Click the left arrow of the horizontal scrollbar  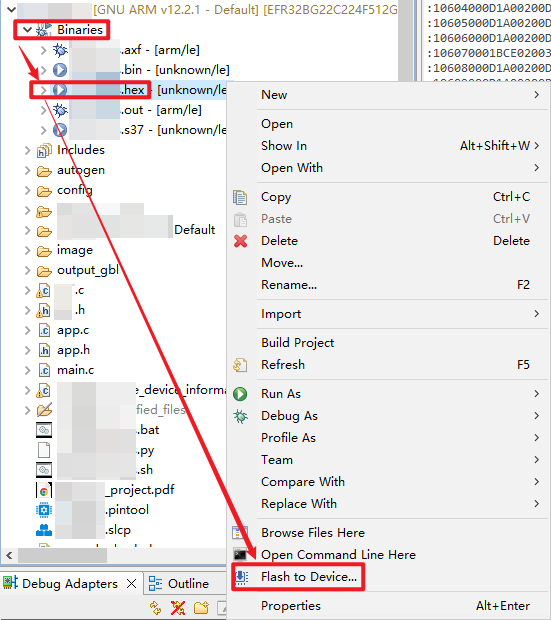(x=9, y=556)
